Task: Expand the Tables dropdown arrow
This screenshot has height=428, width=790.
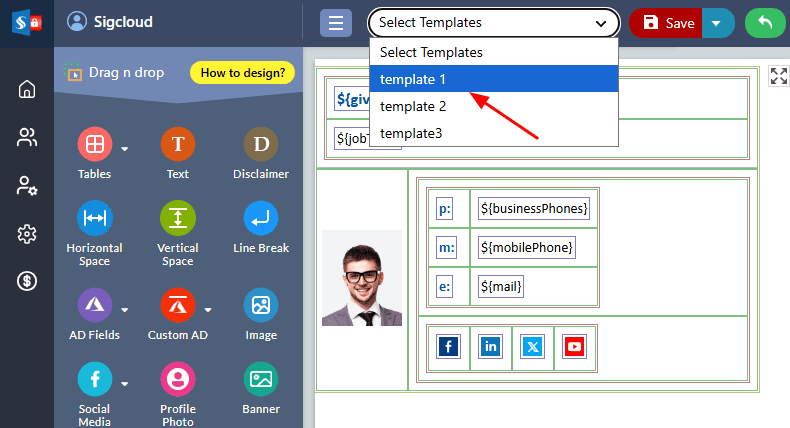Action: [125, 150]
